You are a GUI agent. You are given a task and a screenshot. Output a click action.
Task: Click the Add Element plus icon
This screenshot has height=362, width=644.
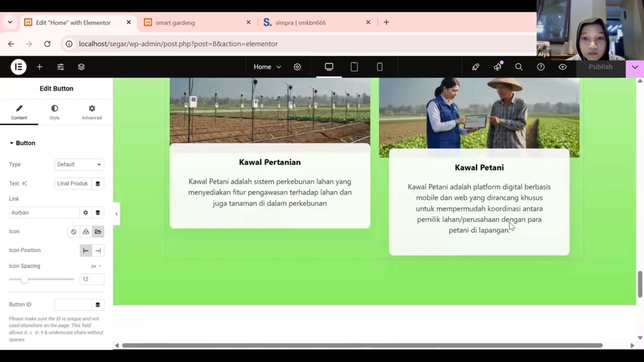point(40,67)
